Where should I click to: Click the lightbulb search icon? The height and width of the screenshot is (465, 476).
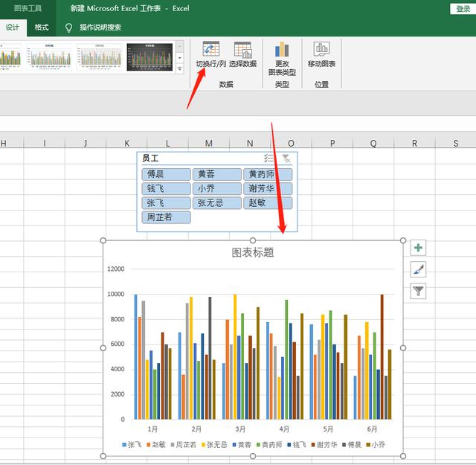pos(69,28)
